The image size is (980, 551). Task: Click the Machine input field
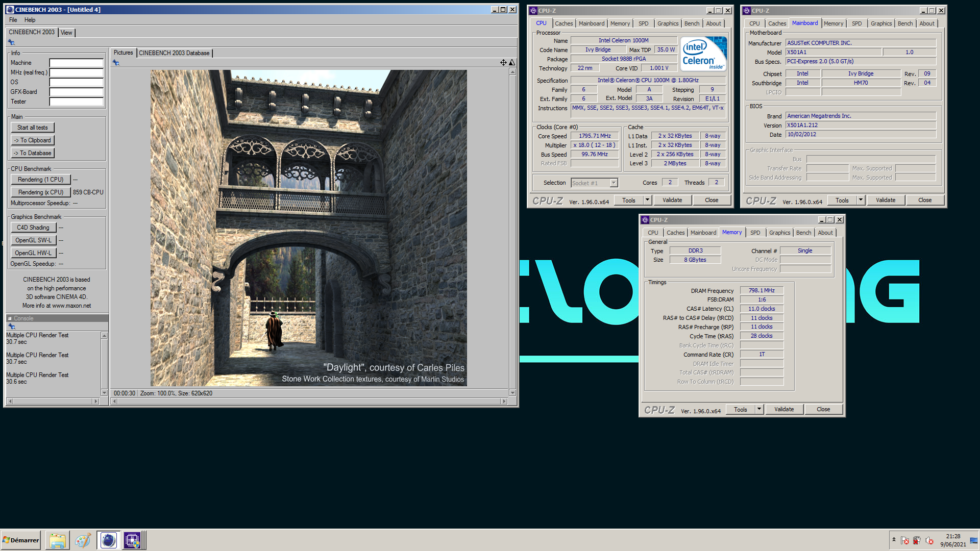(77, 63)
